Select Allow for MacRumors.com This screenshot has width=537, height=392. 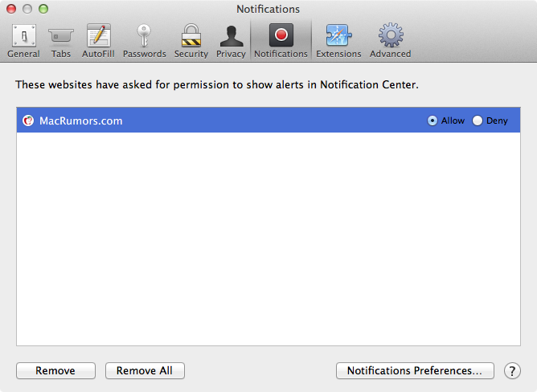[432, 120]
